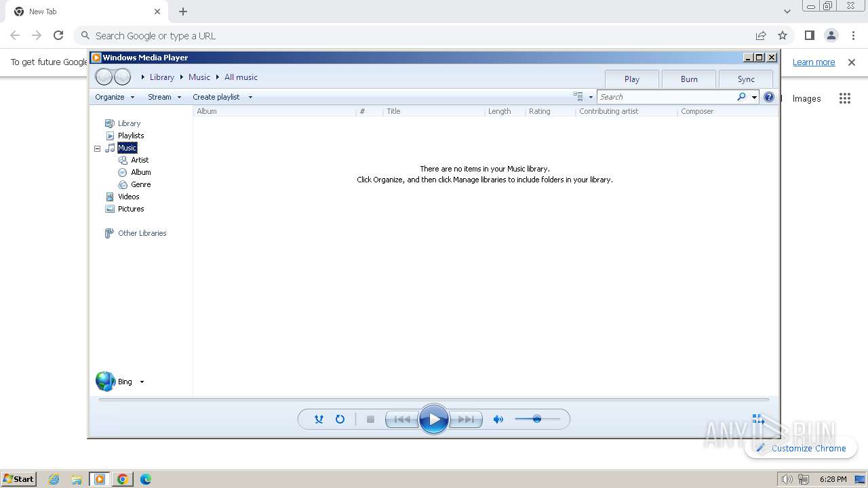Click the Learn more link
Screen dimensions: 868x488
coord(814,62)
